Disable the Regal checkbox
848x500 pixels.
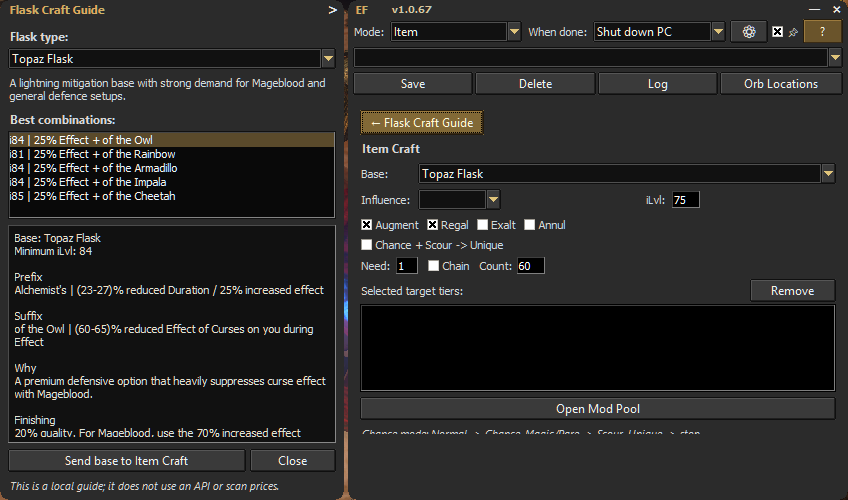click(x=433, y=225)
